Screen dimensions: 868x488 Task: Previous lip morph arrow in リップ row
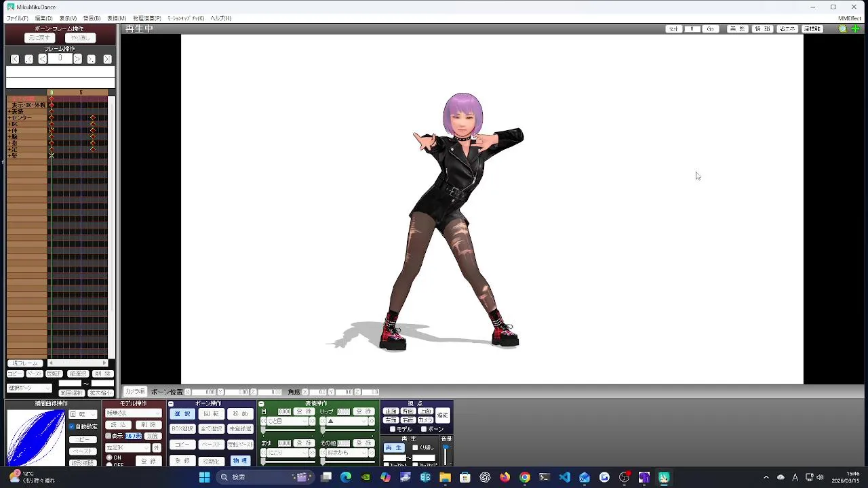pyautogui.click(x=322, y=421)
